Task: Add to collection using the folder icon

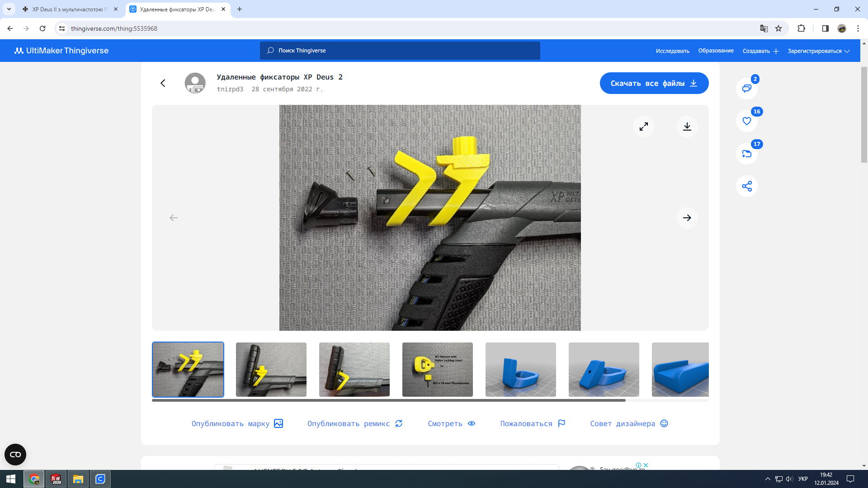Action: point(747,154)
